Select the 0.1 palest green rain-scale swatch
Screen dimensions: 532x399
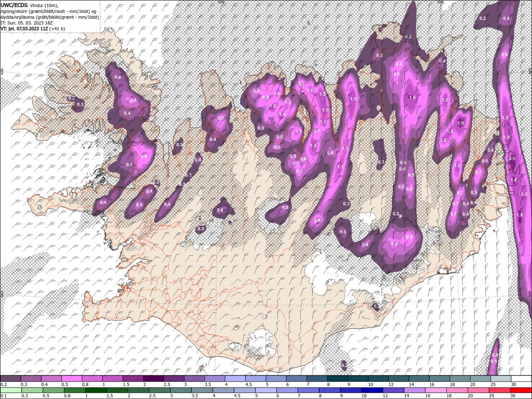11,390
